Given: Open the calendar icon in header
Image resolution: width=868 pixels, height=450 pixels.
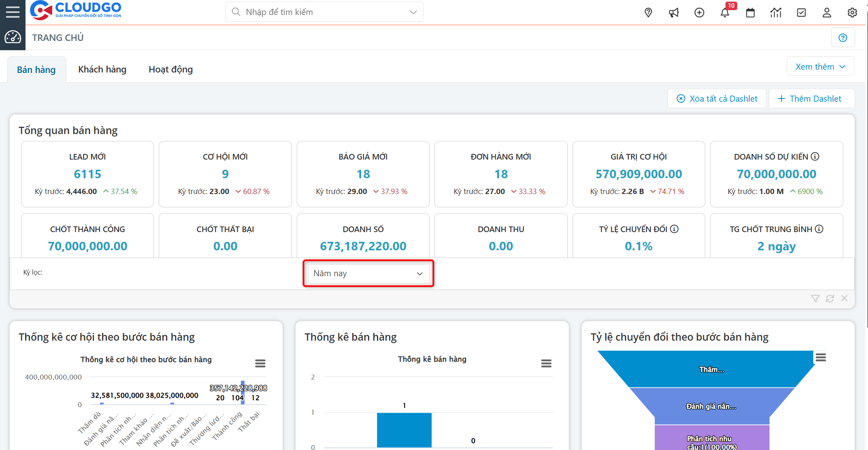Looking at the screenshot, I should [750, 13].
